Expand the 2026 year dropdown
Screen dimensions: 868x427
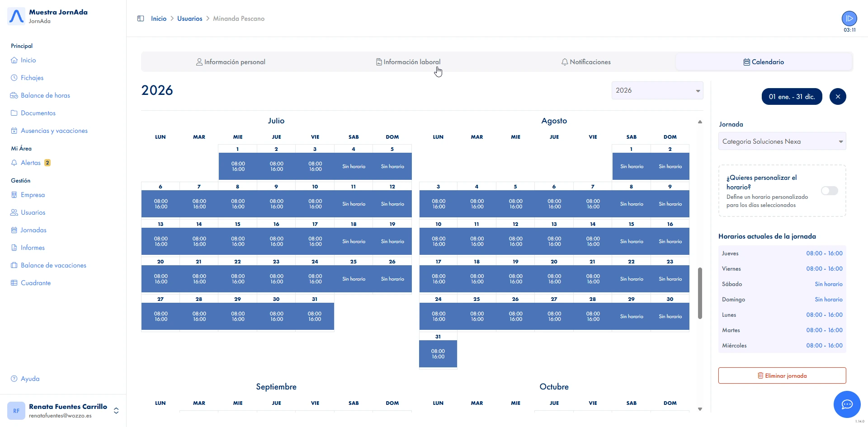pos(657,90)
